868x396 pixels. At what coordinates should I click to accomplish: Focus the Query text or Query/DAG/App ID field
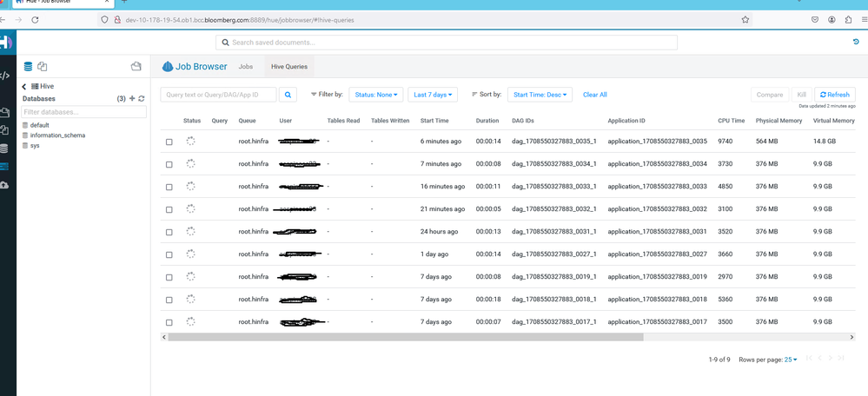pyautogui.click(x=218, y=95)
